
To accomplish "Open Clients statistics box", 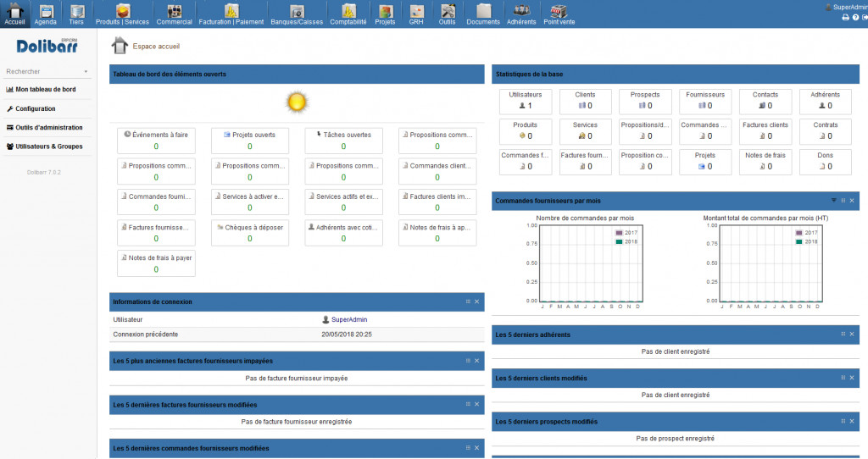I will pos(585,102).
